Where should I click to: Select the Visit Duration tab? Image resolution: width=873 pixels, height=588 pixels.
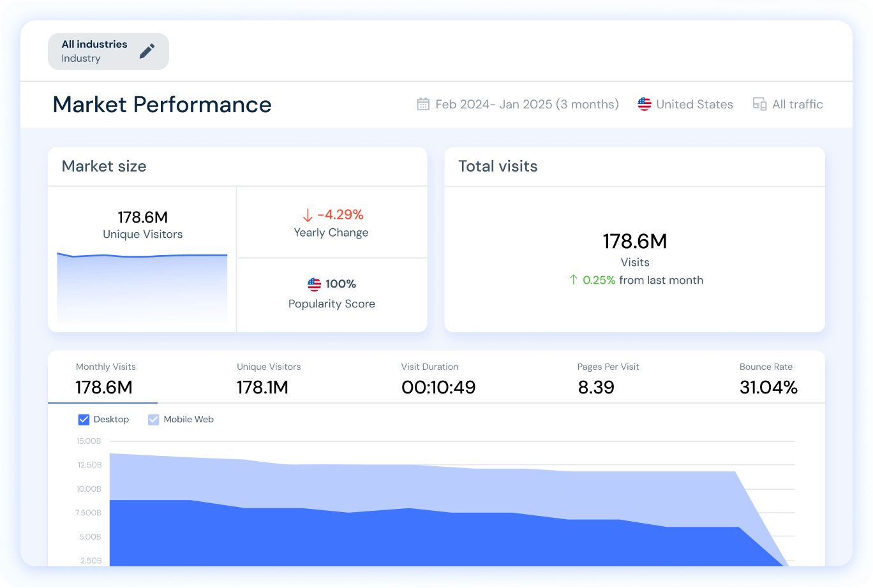tap(438, 378)
